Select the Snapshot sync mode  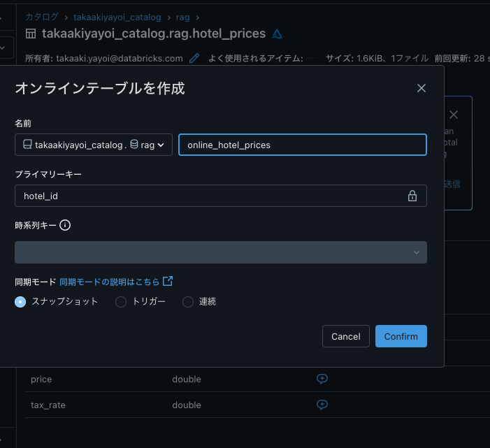[x=20, y=302]
